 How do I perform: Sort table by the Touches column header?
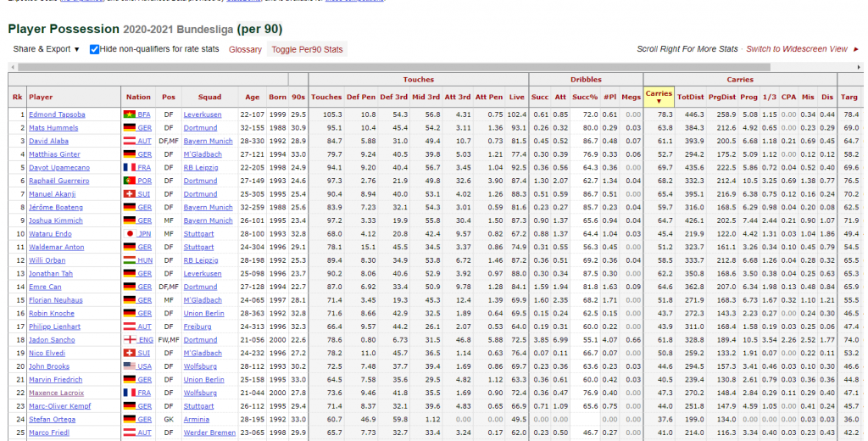tap(326, 98)
